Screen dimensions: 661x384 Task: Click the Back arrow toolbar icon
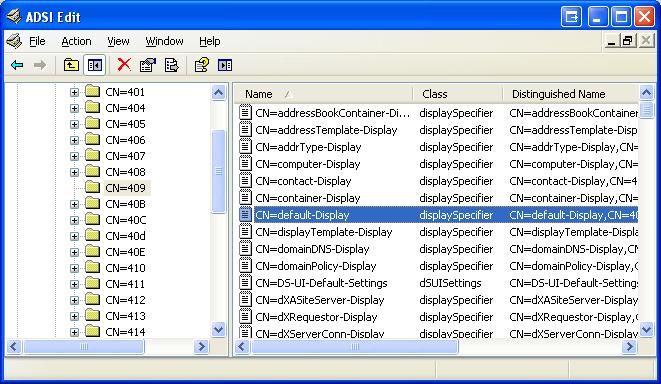(x=17, y=65)
